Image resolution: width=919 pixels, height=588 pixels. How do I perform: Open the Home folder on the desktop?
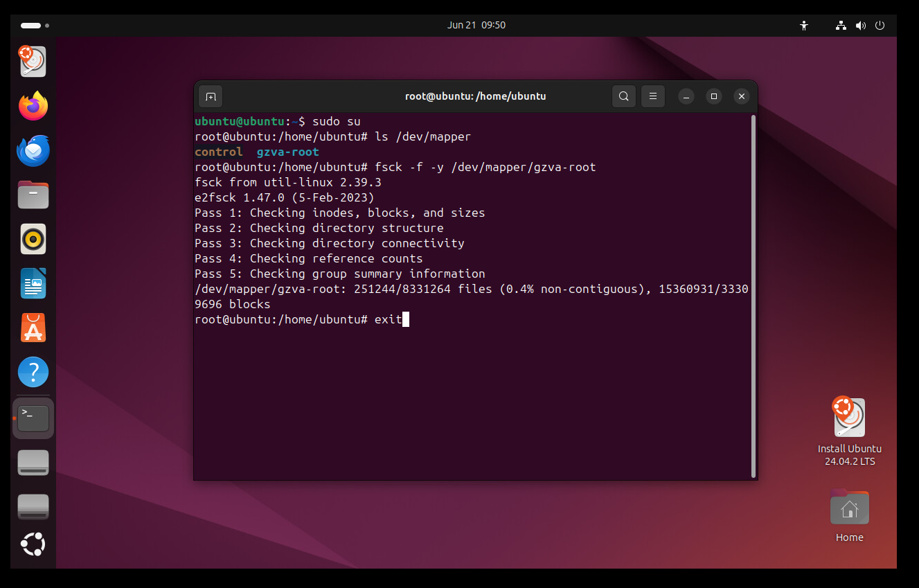click(x=849, y=507)
